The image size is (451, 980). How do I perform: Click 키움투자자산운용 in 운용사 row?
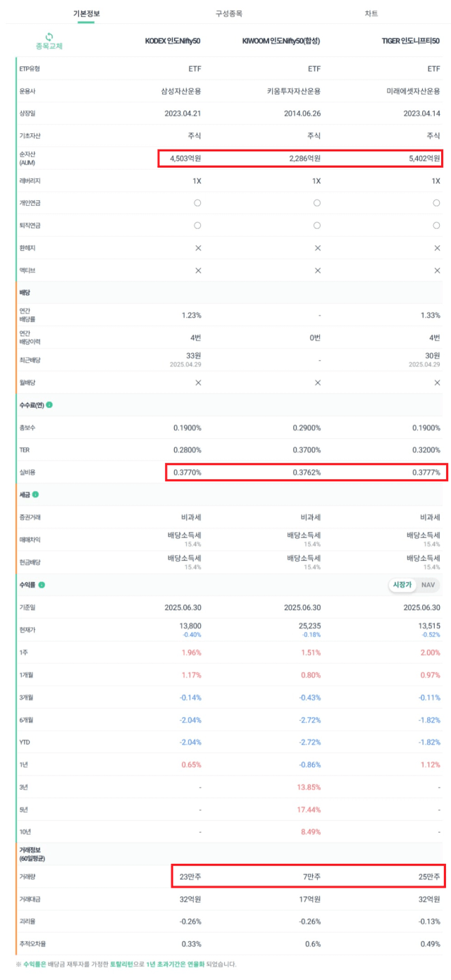(294, 91)
